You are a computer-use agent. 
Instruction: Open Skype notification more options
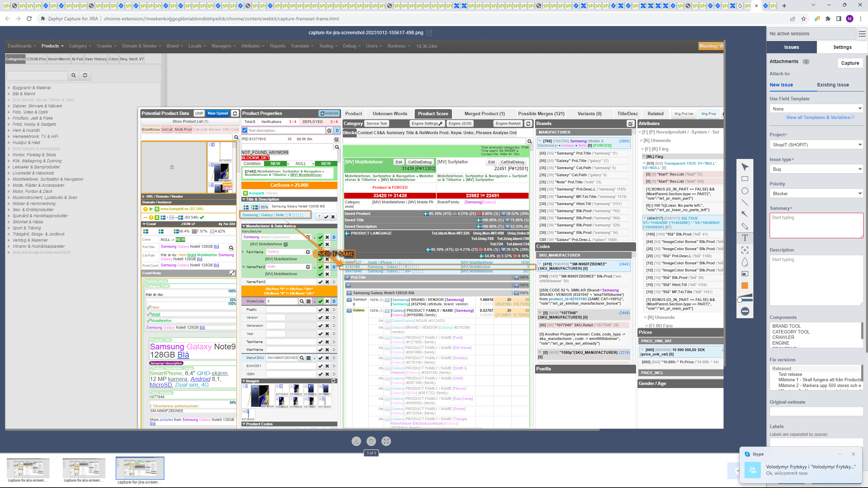tap(840, 454)
